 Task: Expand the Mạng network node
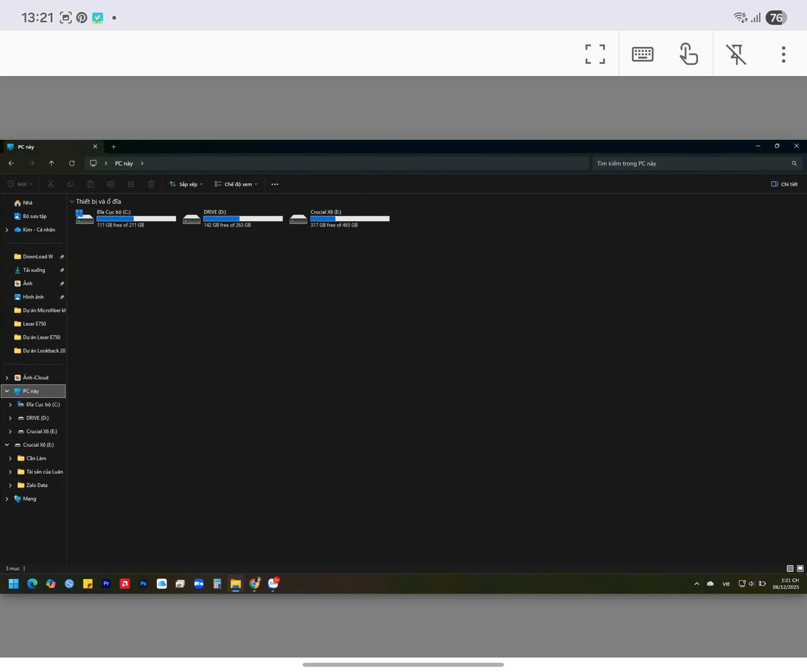pyautogui.click(x=7, y=499)
